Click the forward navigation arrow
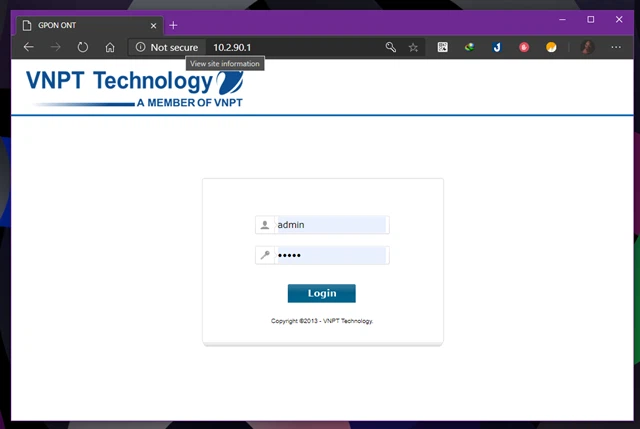 (x=56, y=47)
